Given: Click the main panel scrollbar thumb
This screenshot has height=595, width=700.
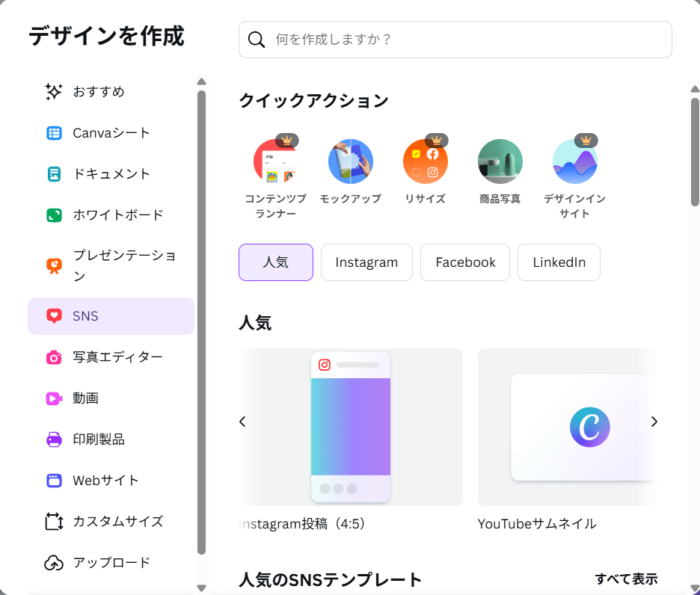Looking at the screenshot, I should tap(695, 152).
